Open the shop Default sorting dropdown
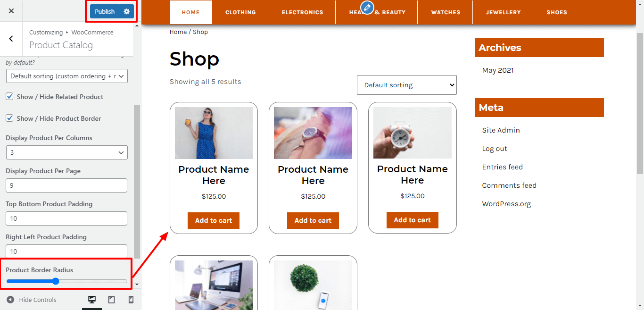644x310 pixels. [x=407, y=85]
